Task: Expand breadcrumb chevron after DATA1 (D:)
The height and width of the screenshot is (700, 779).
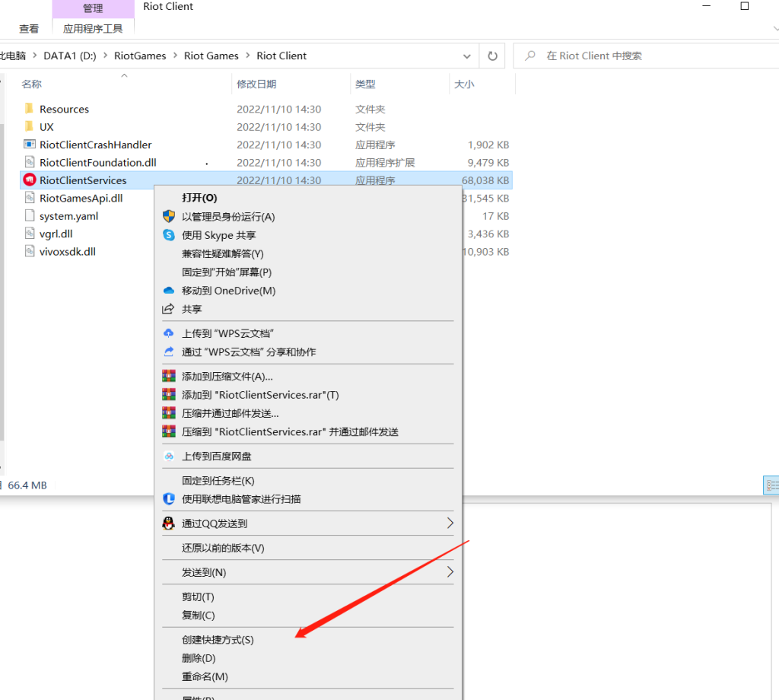Action: (105, 56)
